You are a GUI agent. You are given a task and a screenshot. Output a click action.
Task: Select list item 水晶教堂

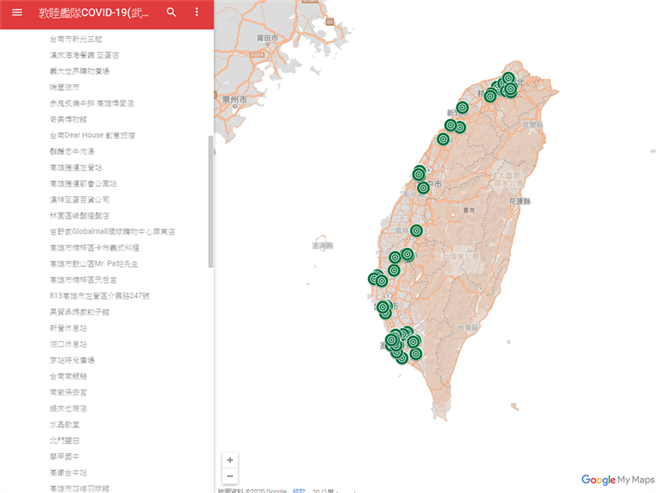pyautogui.click(x=64, y=424)
